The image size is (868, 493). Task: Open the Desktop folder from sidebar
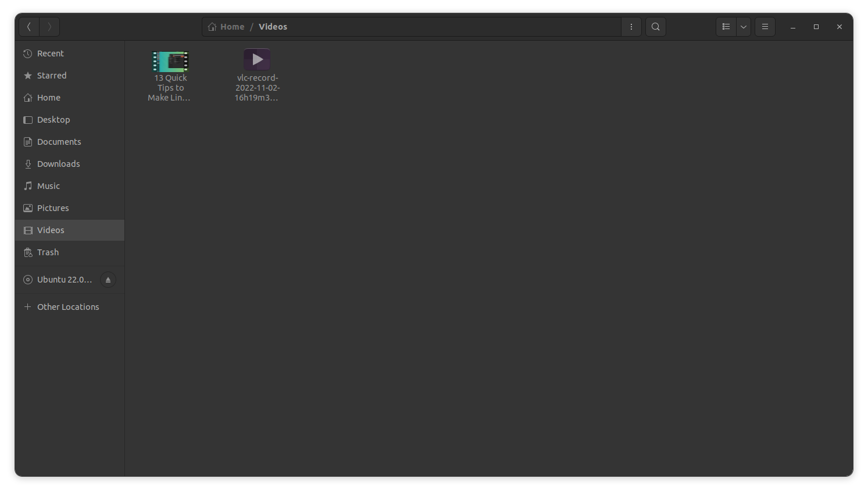(54, 119)
